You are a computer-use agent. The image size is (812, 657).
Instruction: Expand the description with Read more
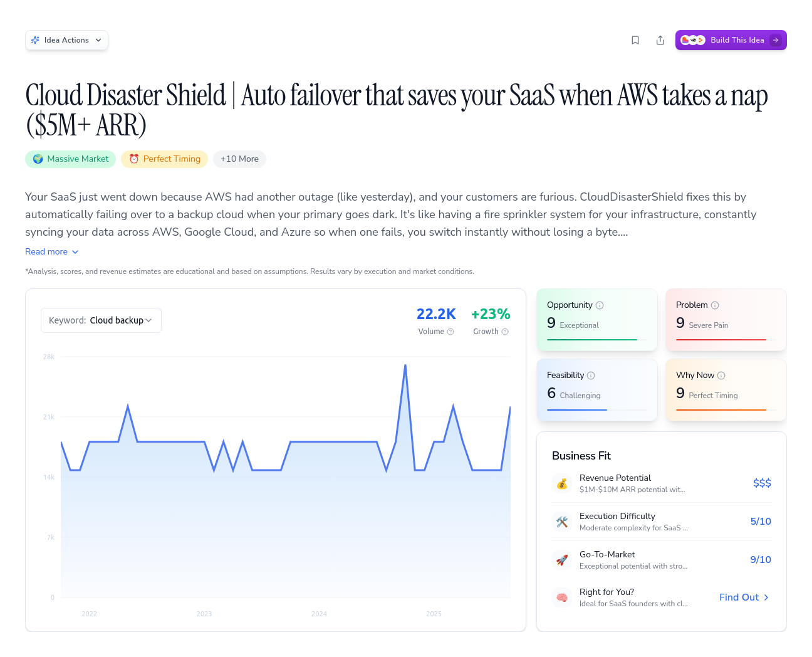tap(52, 251)
